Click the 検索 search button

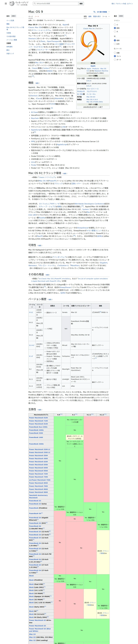click(81, 4)
